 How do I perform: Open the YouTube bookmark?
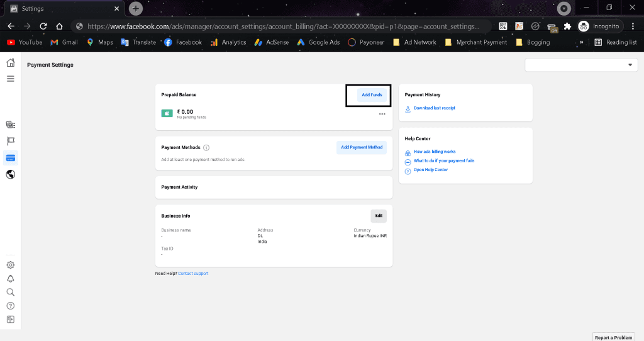tap(25, 42)
